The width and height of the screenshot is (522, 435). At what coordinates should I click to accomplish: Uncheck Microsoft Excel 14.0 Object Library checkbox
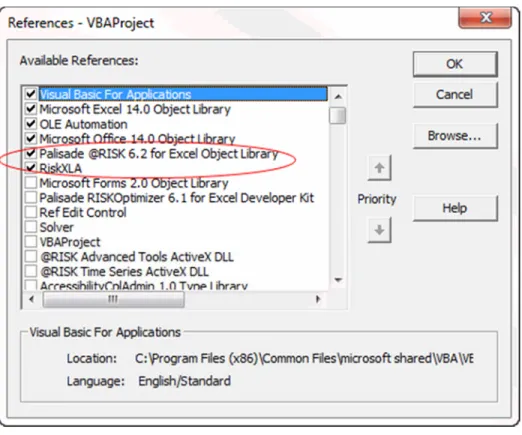click(x=31, y=109)
